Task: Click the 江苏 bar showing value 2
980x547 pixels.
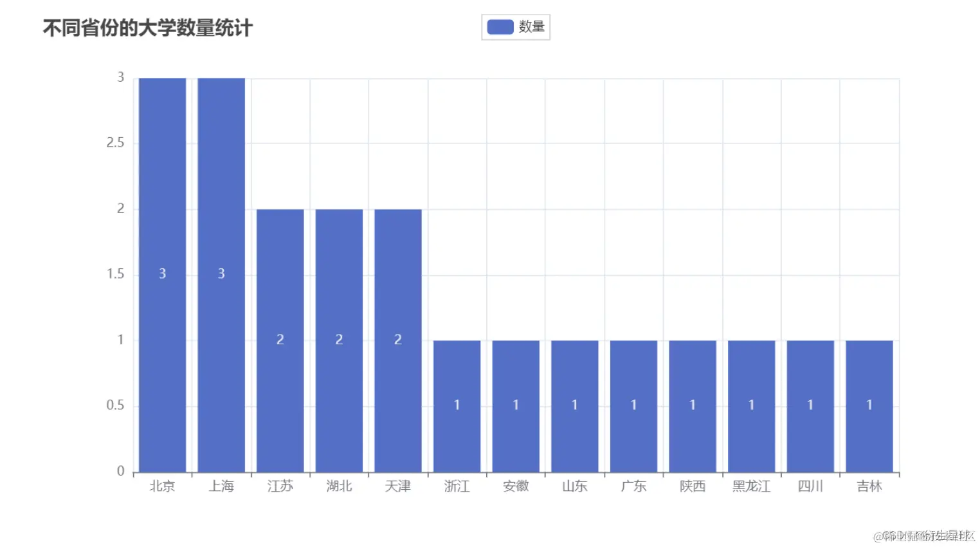Action: click(x=280, y=339)
